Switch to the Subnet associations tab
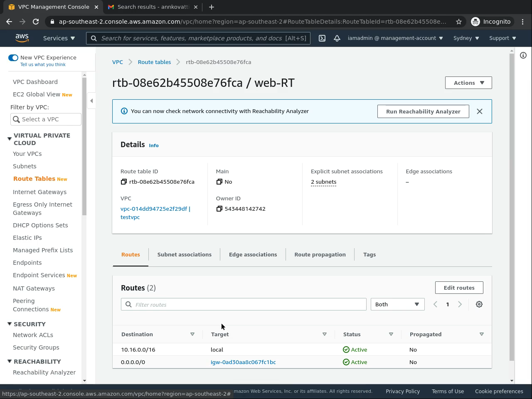The width and height of the screenshot is (532, 399). tap(184, 254)
